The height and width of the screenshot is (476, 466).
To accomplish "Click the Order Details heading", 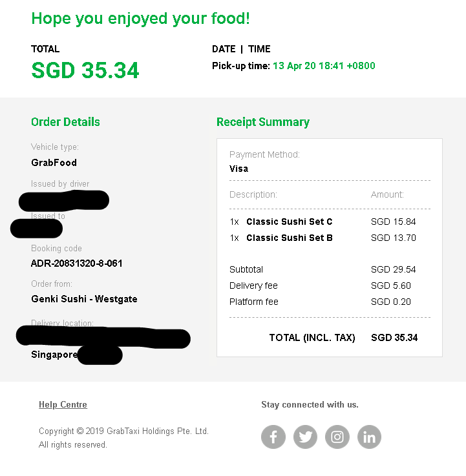I will point(65,122).
